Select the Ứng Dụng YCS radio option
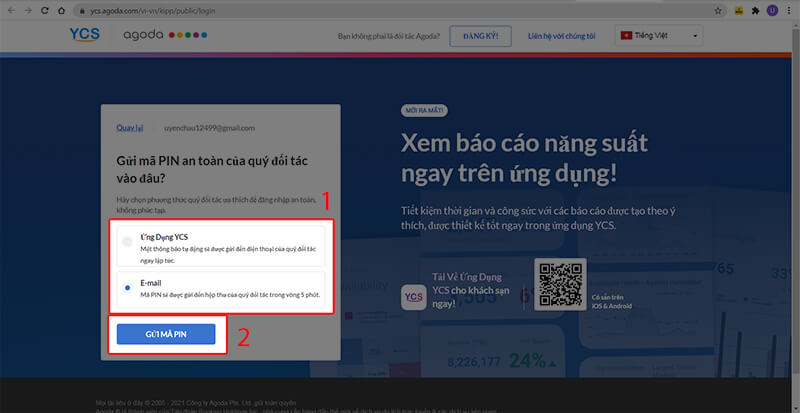 click(126, 242)
